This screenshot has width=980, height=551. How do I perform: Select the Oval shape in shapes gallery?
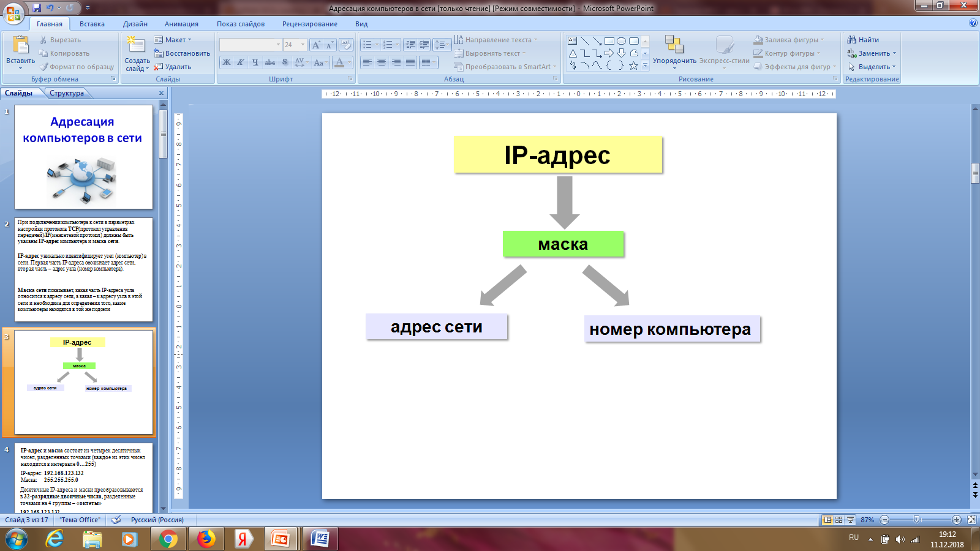(621, 41)
